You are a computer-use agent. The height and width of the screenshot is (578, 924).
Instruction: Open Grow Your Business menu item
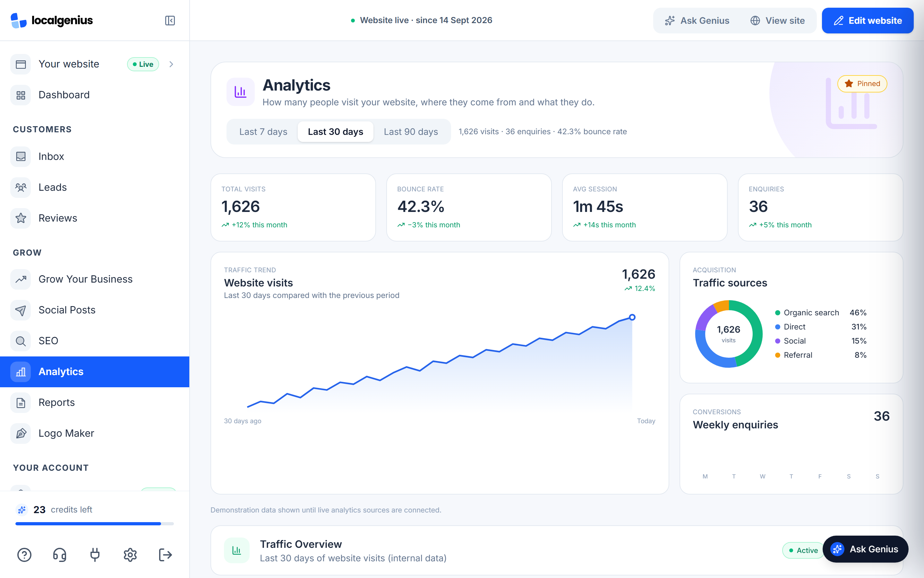pos(95,279)
